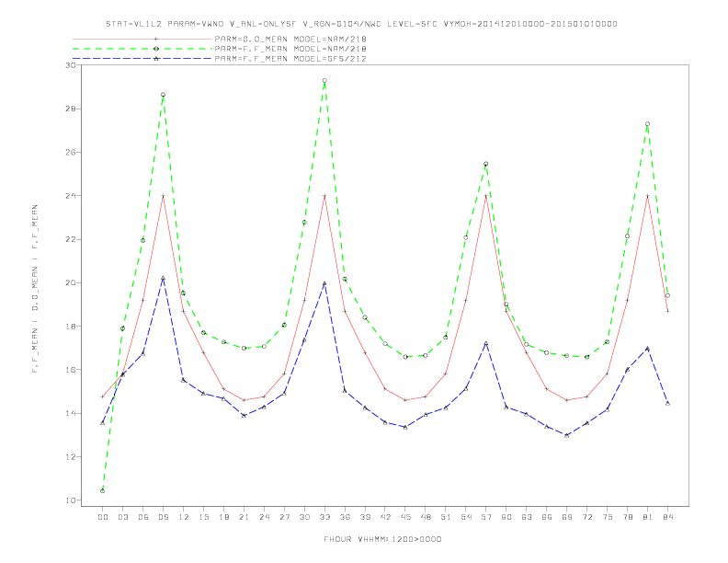Click x-axis tick label 15
This screenshot has height=563, width=728.
203,517
